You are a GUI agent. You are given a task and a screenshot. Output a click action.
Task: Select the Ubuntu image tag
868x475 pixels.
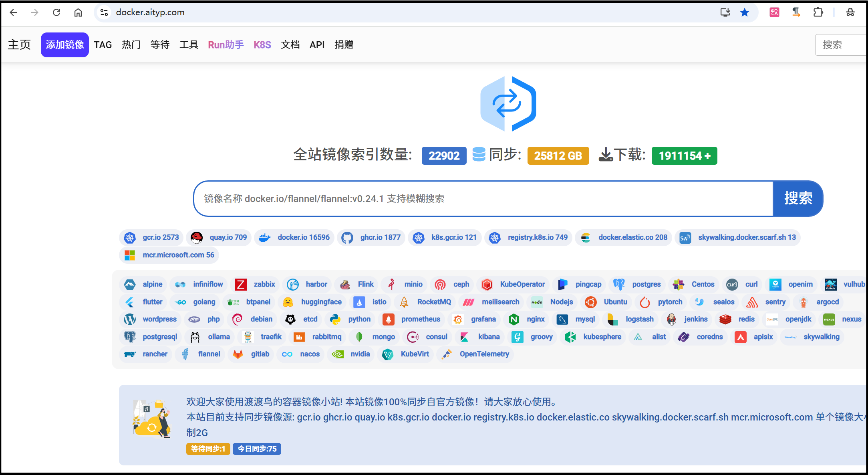(x=606, y=302)
